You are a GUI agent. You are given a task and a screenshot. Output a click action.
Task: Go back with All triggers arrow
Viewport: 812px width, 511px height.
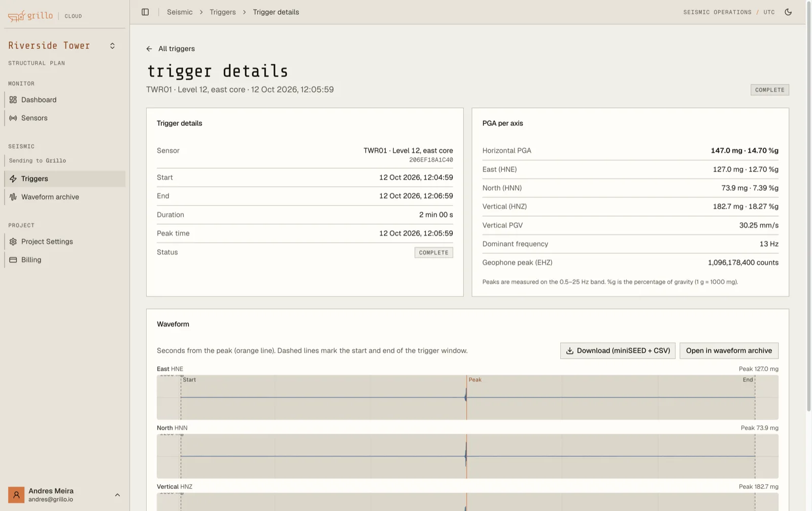click(149, 49)
